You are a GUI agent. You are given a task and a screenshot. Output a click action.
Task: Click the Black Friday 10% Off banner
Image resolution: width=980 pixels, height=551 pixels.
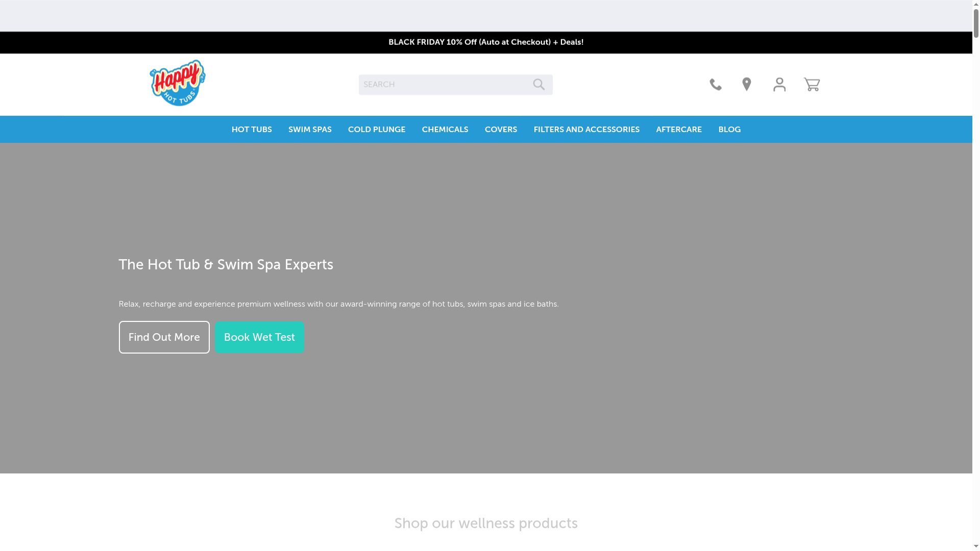tap(486, 42)
